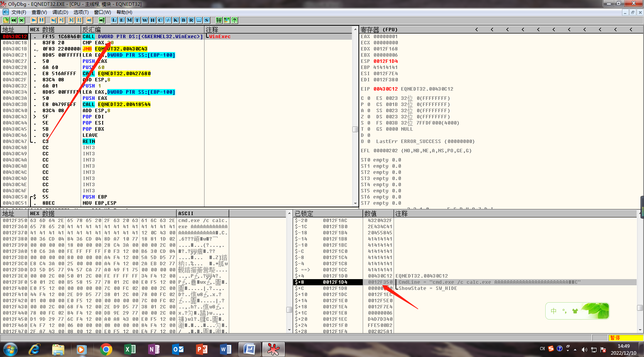644x357 pixels.
Task: Click the disassembly pane vertical scrollbar thumb
Action: (355, 129)
